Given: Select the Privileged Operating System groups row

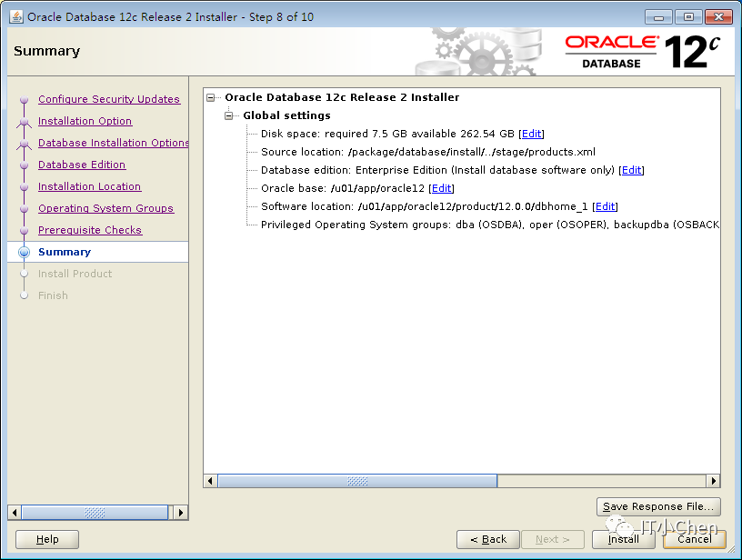Looking at the screenshot, I should [490, 225].
